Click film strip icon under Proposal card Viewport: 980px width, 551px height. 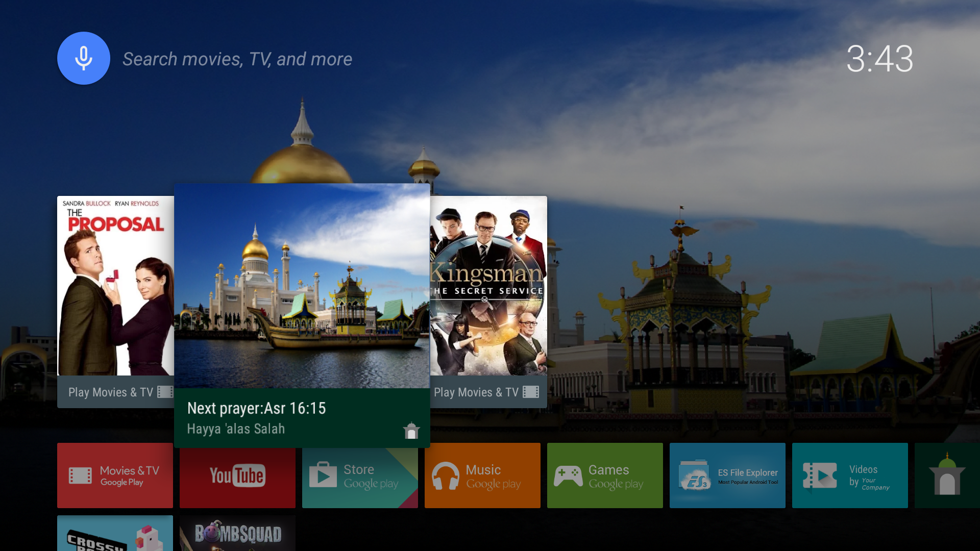165,392
